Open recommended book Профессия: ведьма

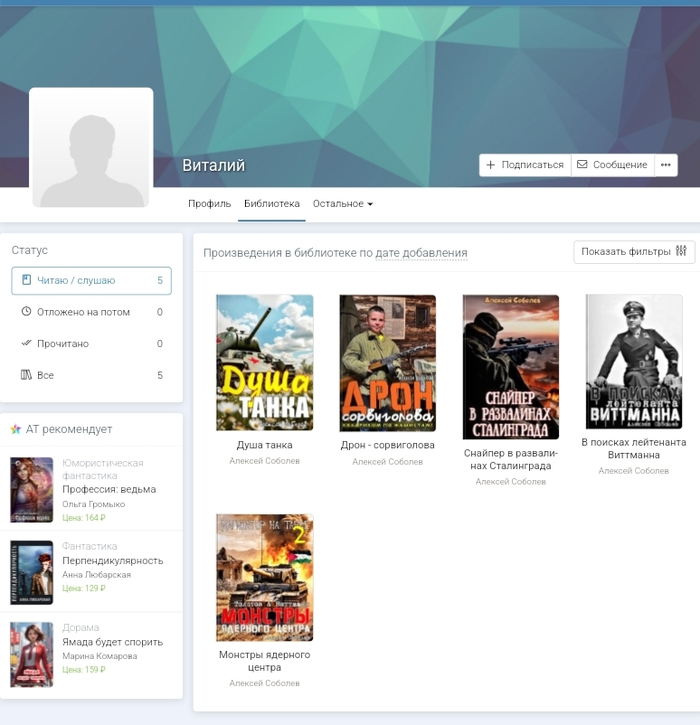point(109,489)
